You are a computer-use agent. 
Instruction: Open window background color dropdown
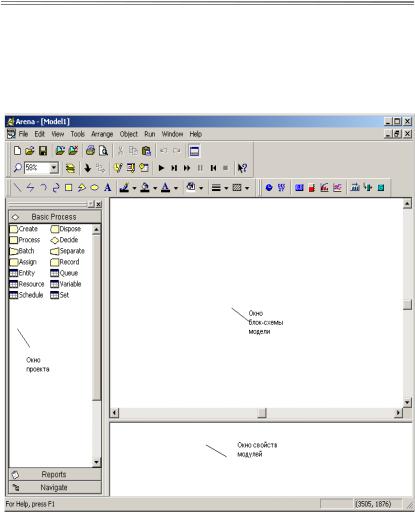(x=201, y=188)
